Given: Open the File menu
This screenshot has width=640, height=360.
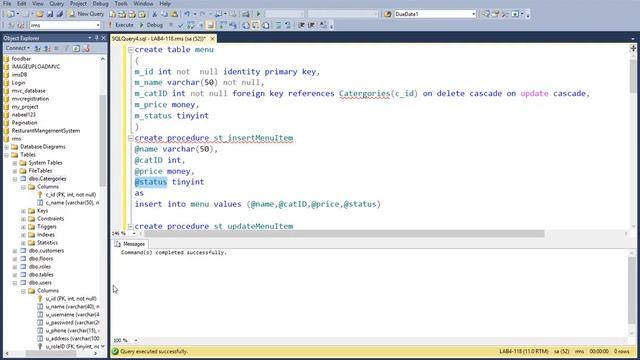Looking at the screenshot, I should coord(7,4).
